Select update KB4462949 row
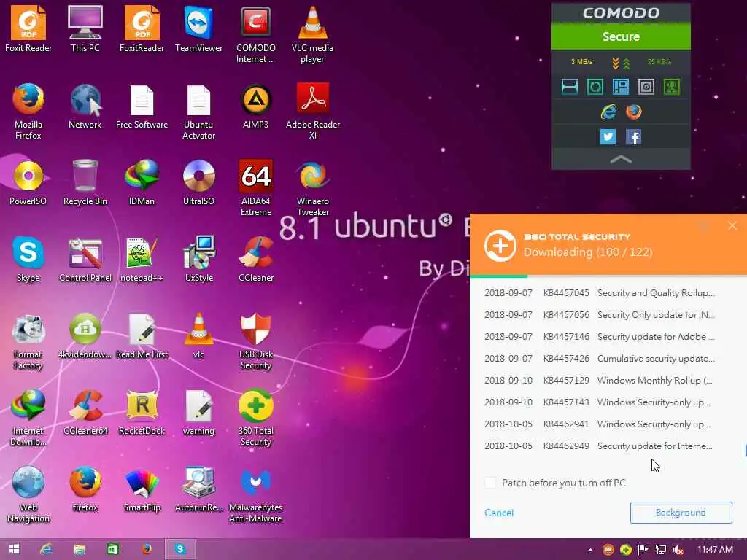Screen dimensions: 747x560 [x=600, y=446]
